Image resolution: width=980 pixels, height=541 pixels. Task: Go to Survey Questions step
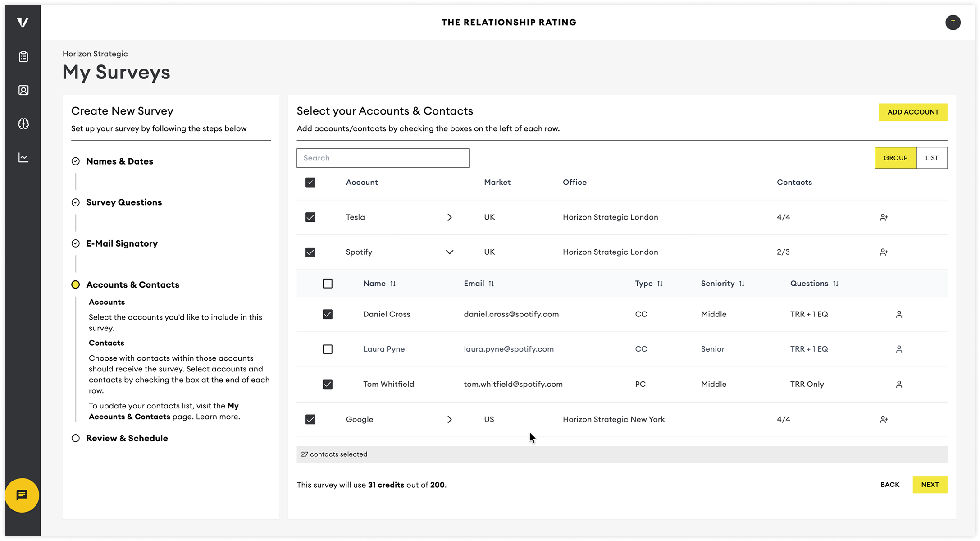124,202
